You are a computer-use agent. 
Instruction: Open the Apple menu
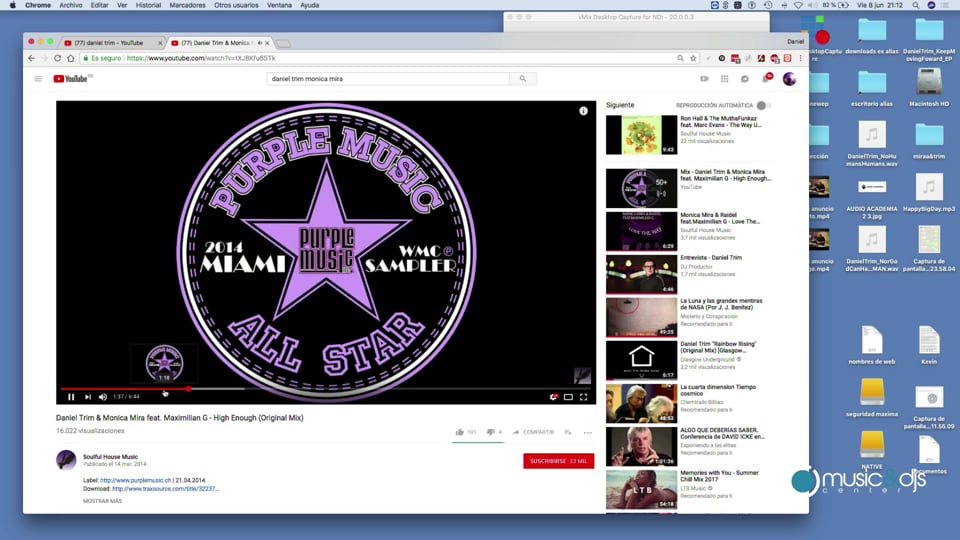click(x=12, y=5)
